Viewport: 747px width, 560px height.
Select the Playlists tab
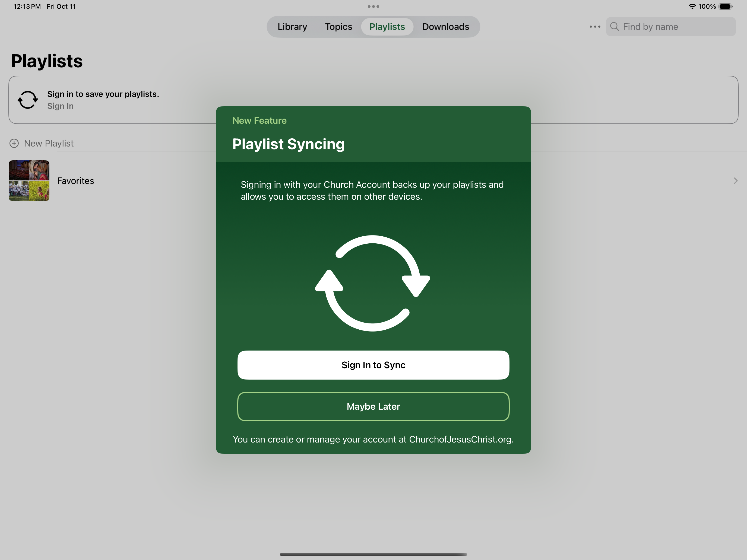click(387, 27)
